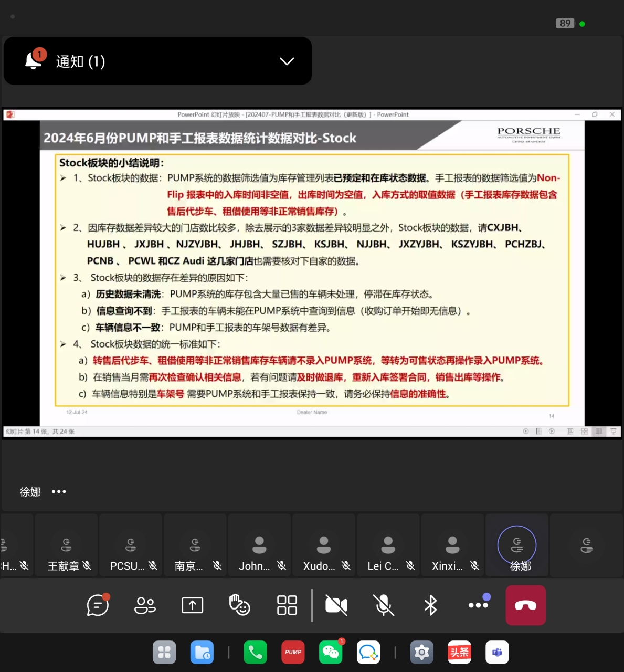Open the app launcher in the dock
The height and width of the screenshot is (672, 624).
pyautogui.click(x=164, y=653)
